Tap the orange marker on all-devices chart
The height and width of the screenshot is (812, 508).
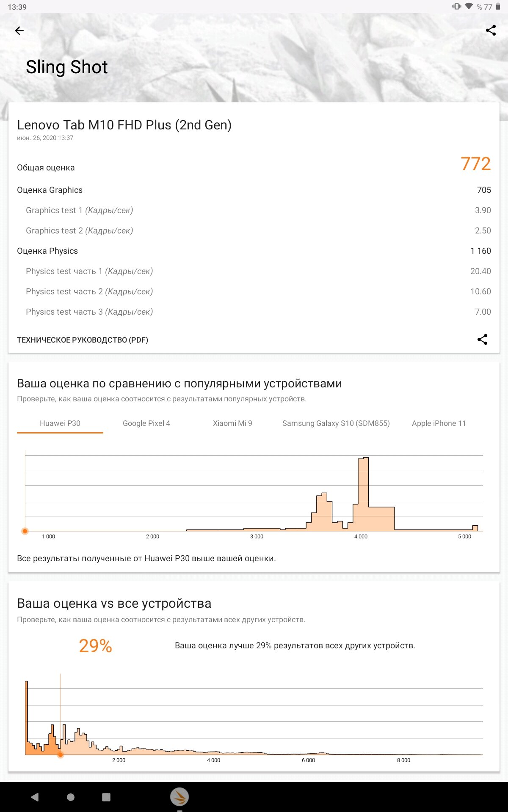[61, 754]
